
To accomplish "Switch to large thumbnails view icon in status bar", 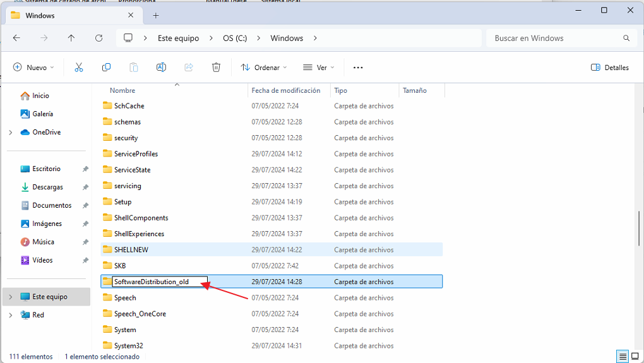I will click(x=635, y=357).
